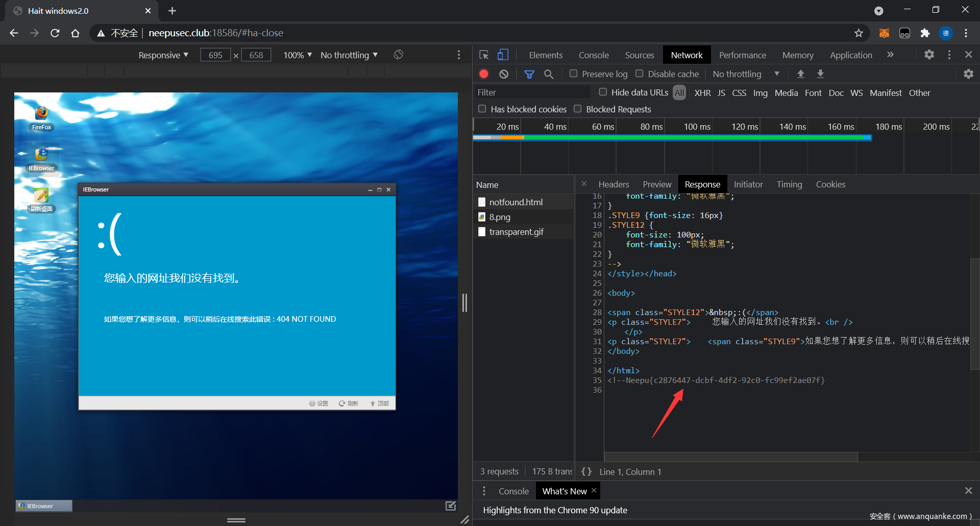Expand the 100% zoom dropdown
Viewport: 980px width, 526px height.
(x=298, y=55)
